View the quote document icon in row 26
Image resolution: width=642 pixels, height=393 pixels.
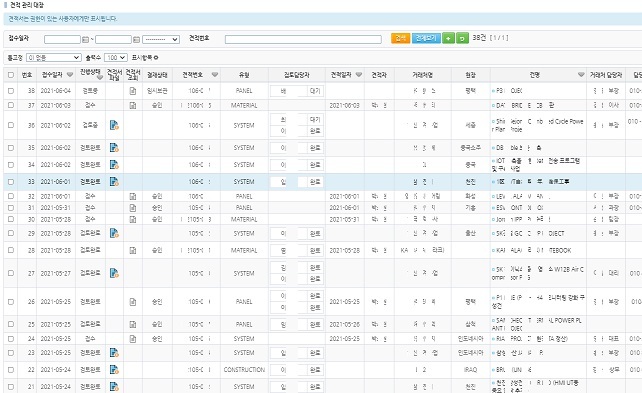pos(133,302)
